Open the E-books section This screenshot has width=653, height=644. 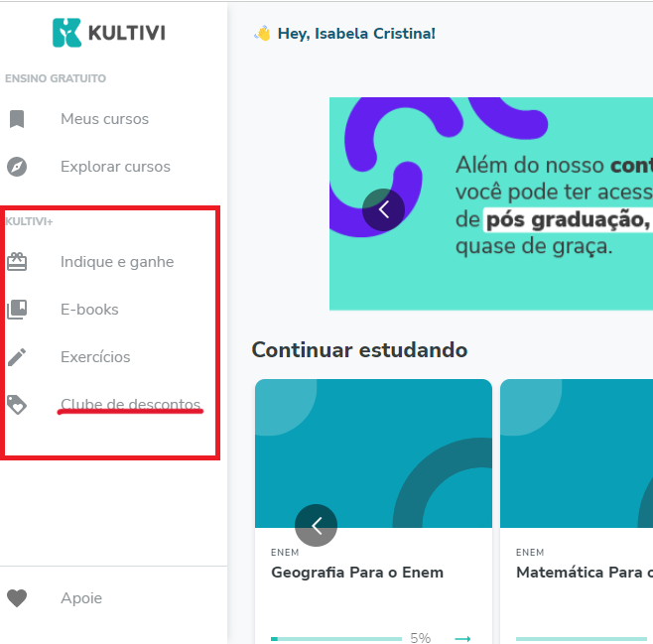click(x=89, y=310)
